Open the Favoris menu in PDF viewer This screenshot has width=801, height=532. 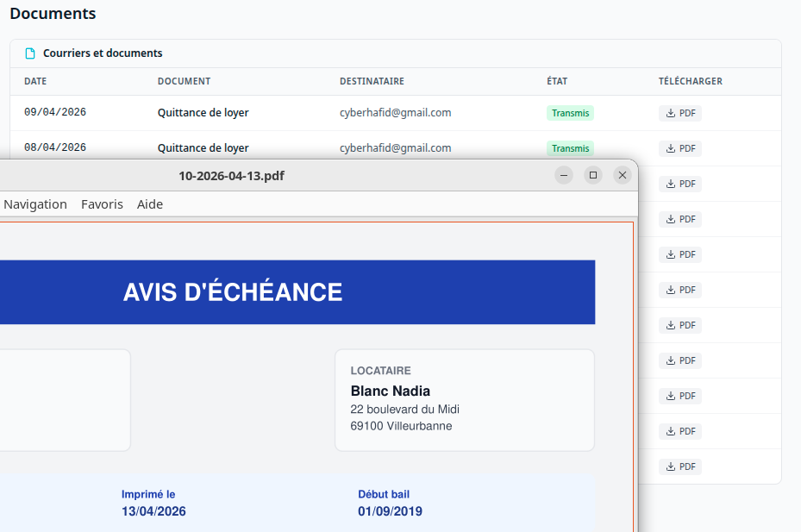click(x=102, y=204)
